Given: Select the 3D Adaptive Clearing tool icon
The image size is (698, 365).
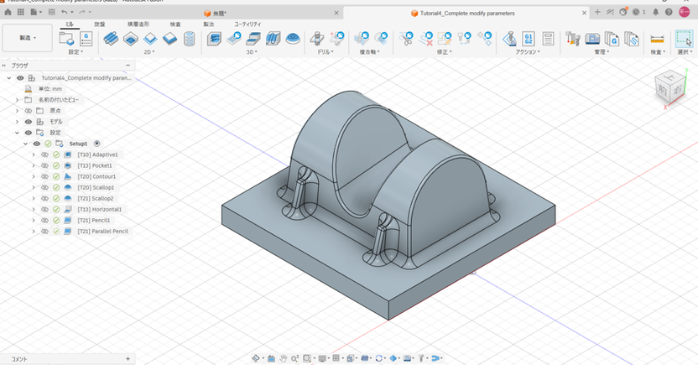Looking at the screenshot, I should point(214,39).
